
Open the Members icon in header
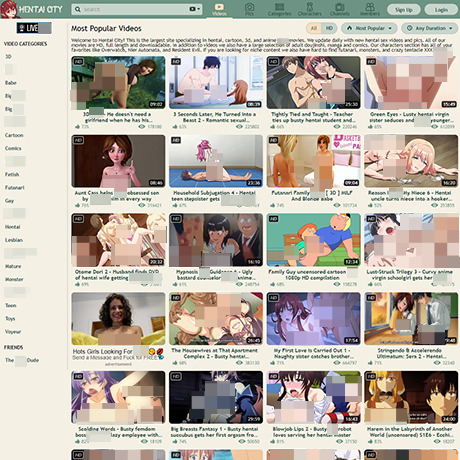pos(370,7)
